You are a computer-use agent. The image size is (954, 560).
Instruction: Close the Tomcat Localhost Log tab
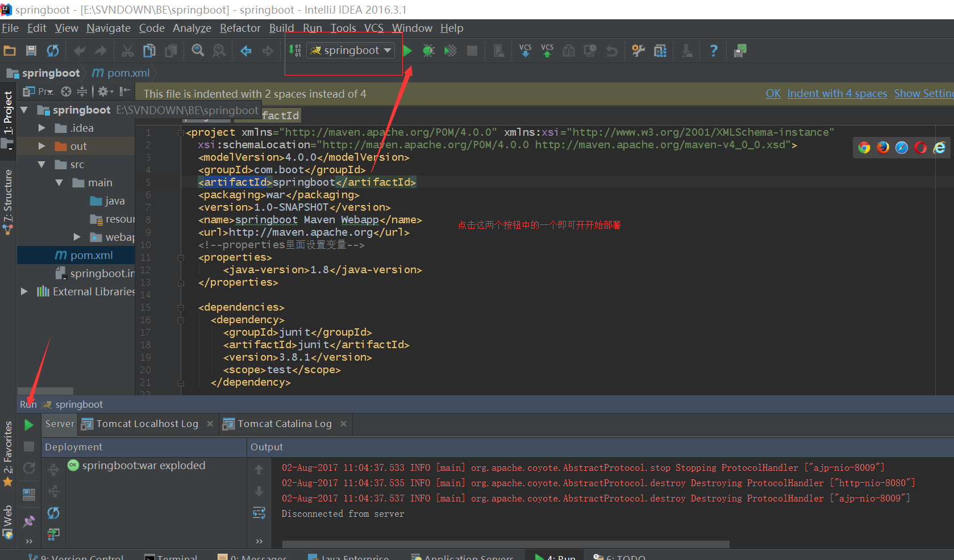pyautogui.click(x=210, y=424)
